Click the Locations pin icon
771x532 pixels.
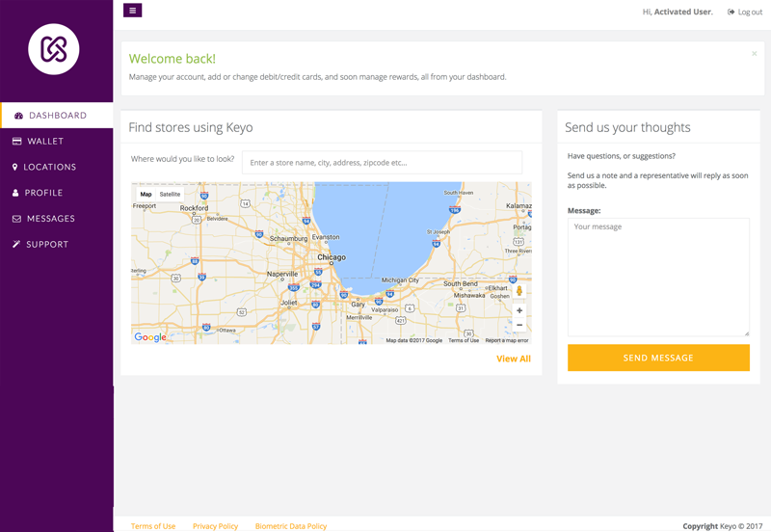(14, 167)
